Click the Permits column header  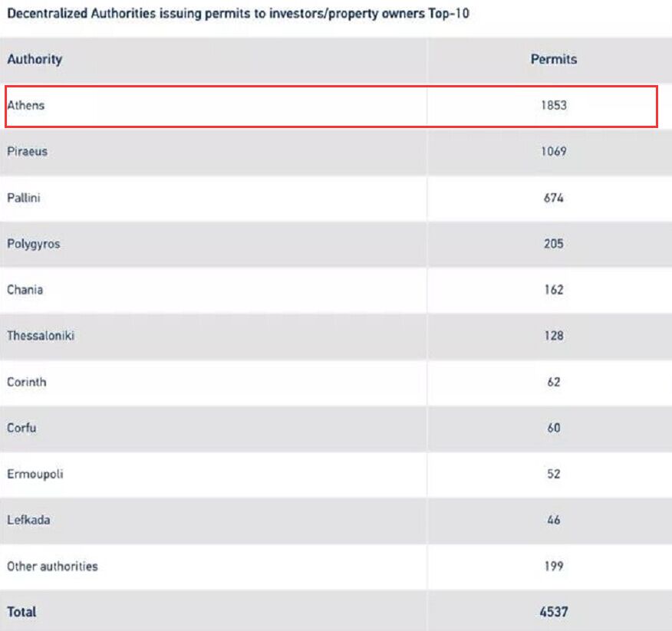(x=553, y=59)
